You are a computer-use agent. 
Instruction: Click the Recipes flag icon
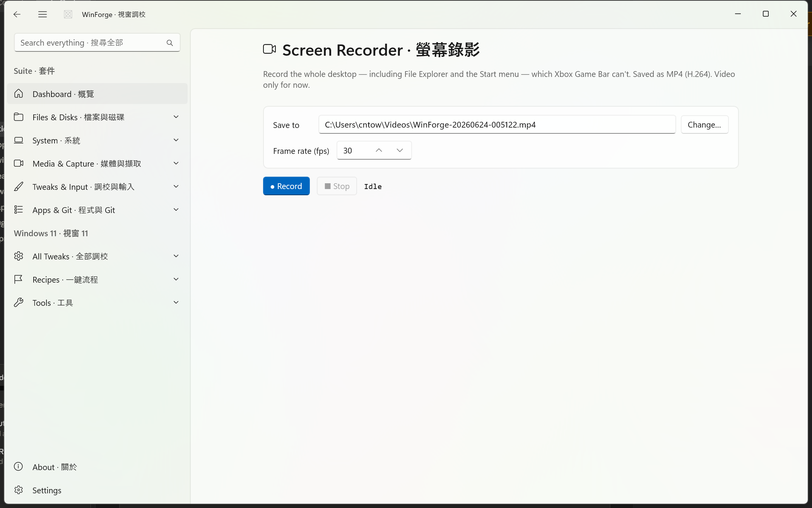pyautogui.click(x=19, y=279)
